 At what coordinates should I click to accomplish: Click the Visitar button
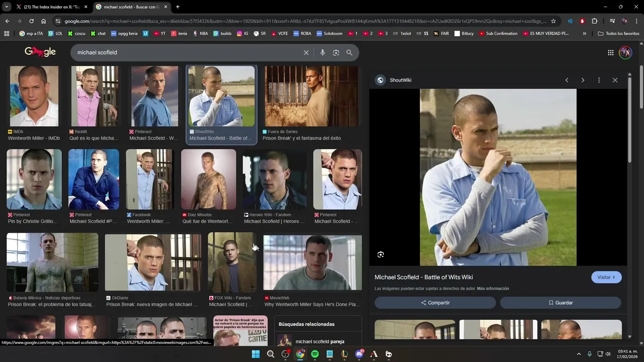click(606, 277)
